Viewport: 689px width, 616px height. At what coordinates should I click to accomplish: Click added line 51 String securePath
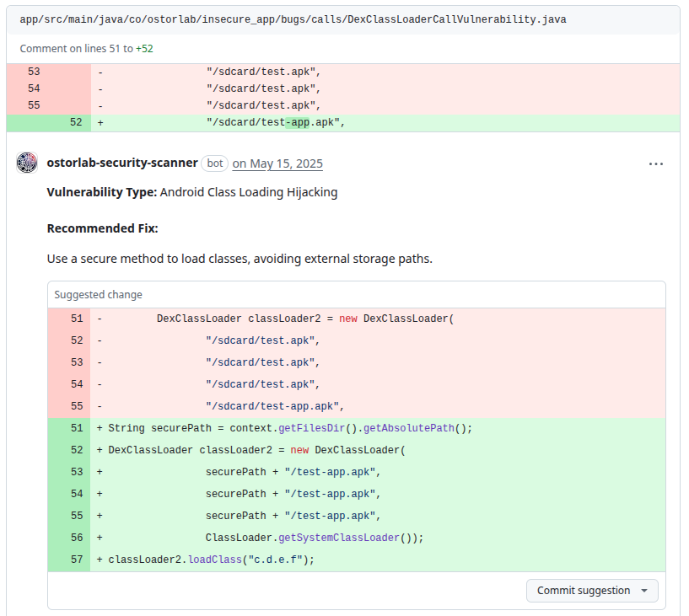tap(357, 429)
